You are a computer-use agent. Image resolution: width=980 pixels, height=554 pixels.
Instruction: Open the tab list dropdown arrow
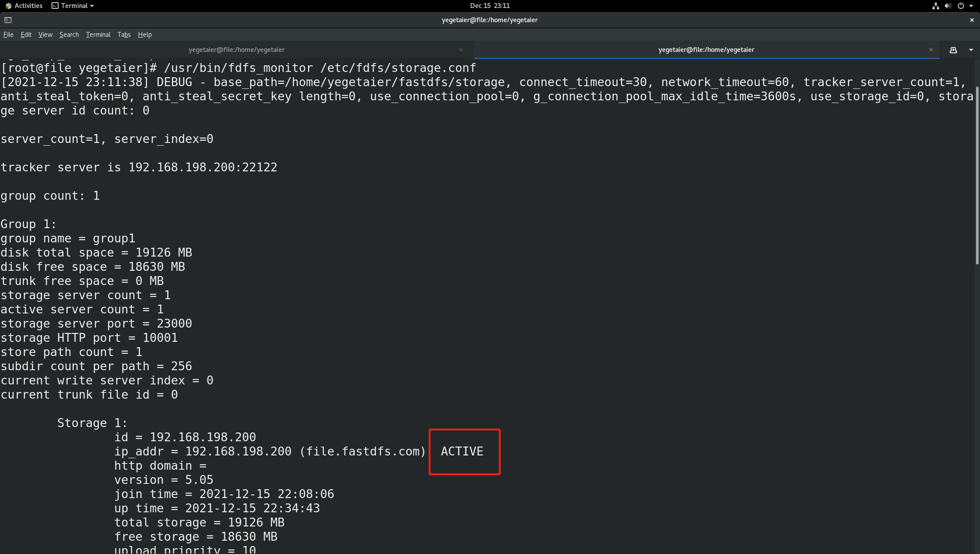point(971,50)
